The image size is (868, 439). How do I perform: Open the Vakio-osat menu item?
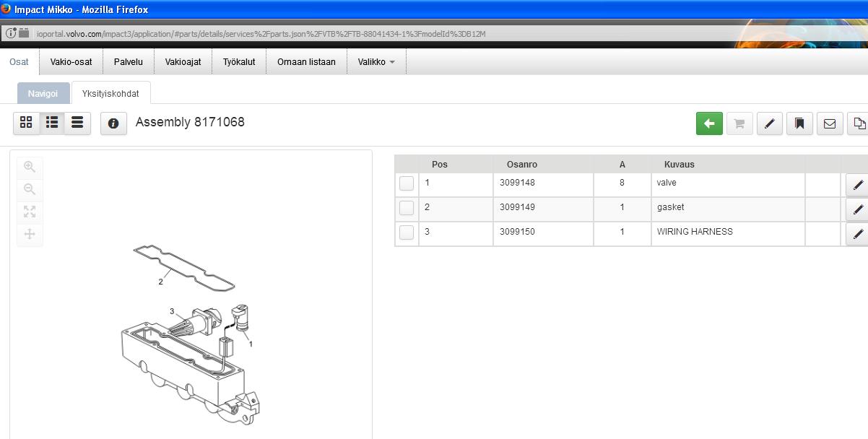click(x=71, y=62)
